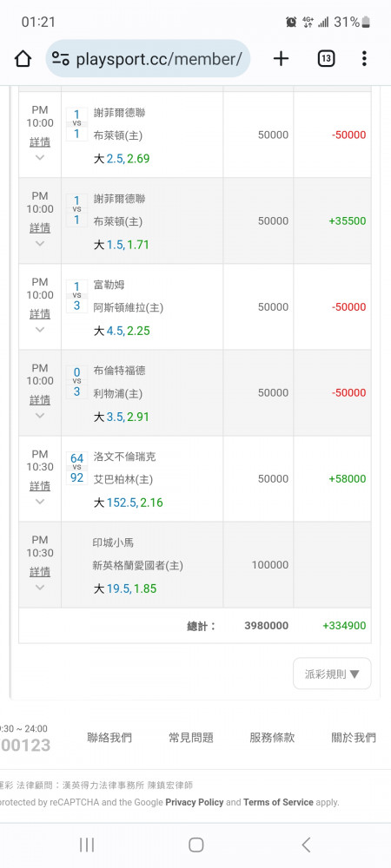391x868 pixels.
Task: Expand chevron under 富勒姆 game row
Action: click(x=40, y=329)
